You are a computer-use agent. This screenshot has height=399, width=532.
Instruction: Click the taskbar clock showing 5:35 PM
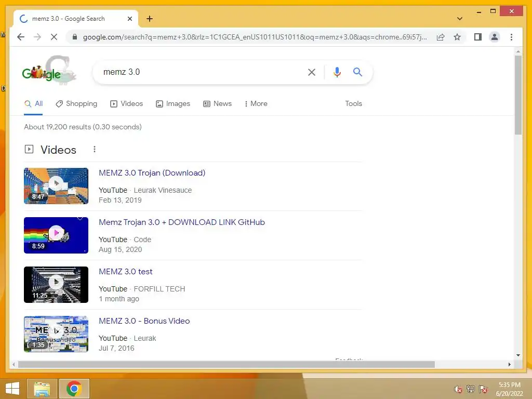click(x=509, y=389)
